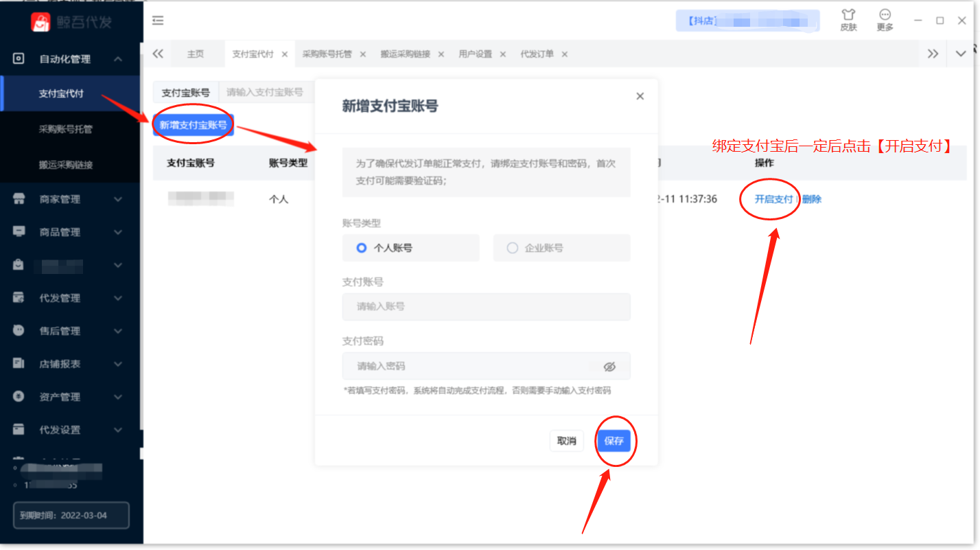Click the 账号类型 column header
980x550 pixels.
tap(288, 163)
